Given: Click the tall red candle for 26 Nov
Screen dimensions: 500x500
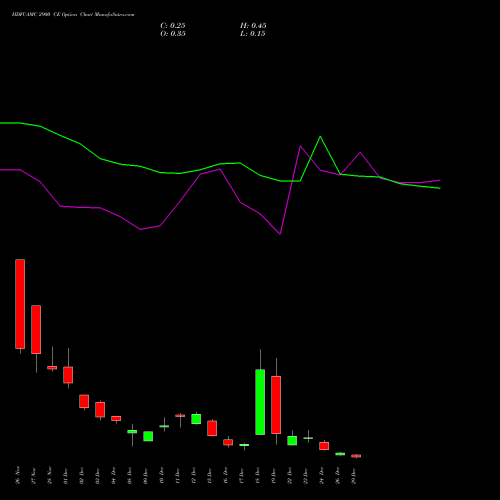Looking at the screenshot, I should (x=20, y=304).
